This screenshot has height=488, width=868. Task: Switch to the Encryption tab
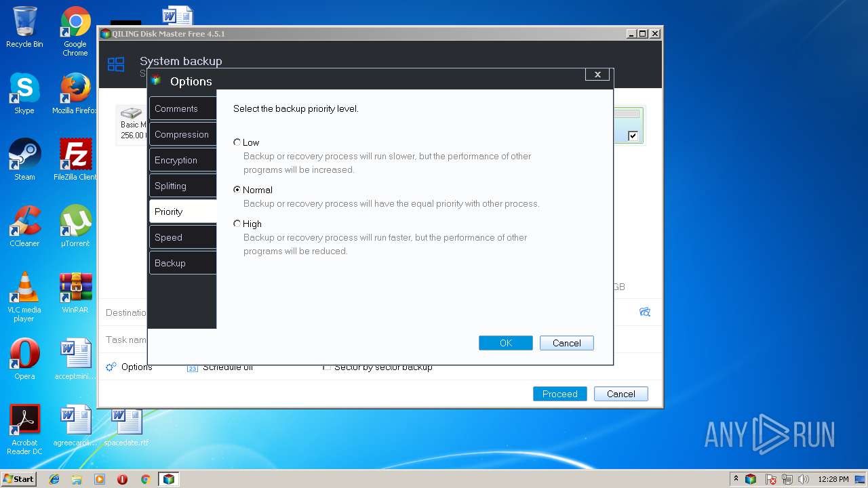coord(182,160)
